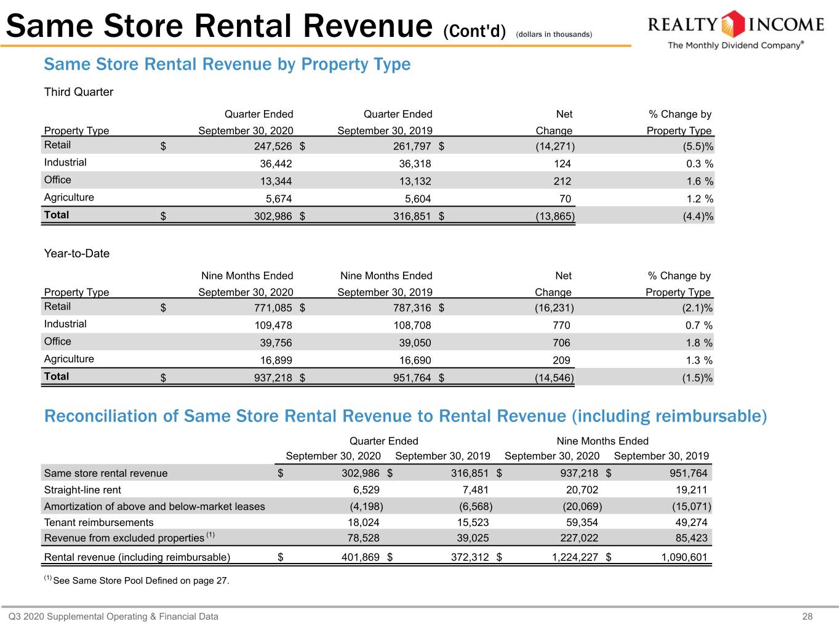The width and height of the screenshot is (840, 630).
Task: Click the Same Store Rental Revenue by Property Type heading
Action: (227, 64)
